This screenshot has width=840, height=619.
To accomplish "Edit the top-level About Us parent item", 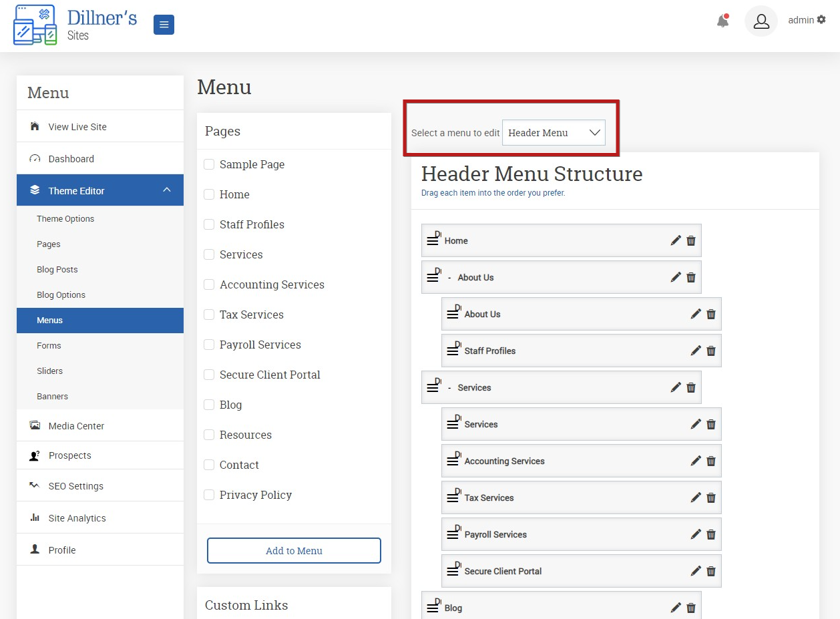I will point(676,277).
